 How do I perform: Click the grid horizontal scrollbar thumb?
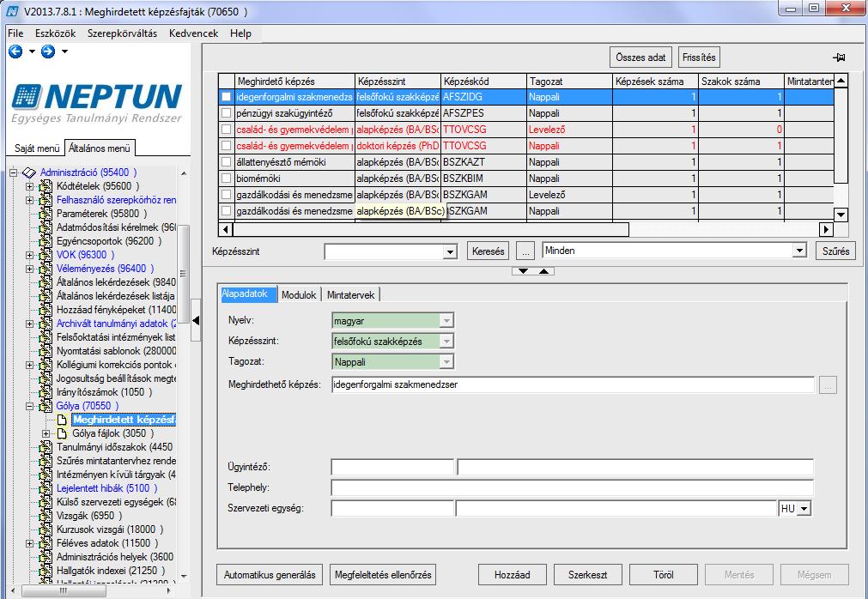tap(431, 229)
